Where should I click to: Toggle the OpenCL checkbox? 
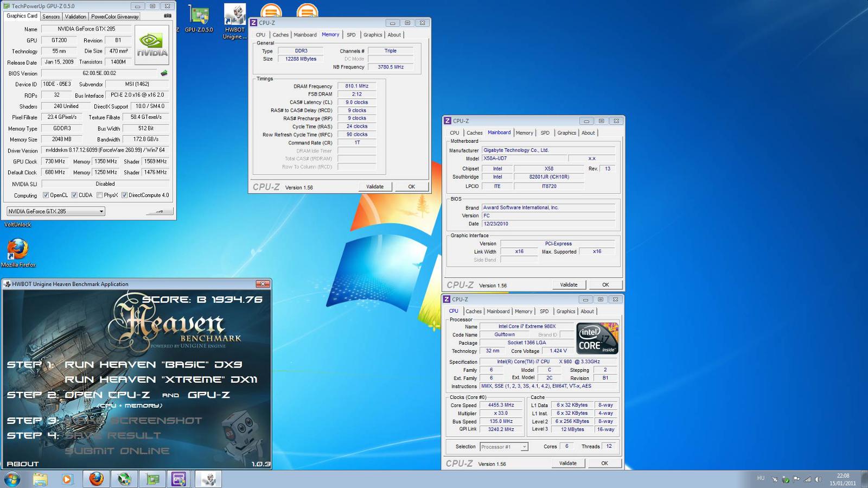46,195
